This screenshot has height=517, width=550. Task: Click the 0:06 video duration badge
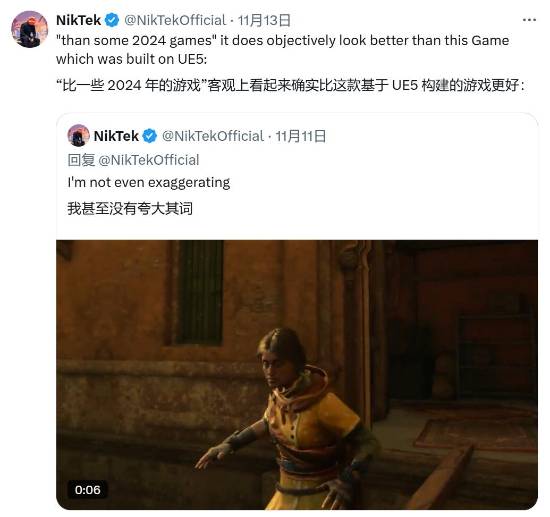87,490
